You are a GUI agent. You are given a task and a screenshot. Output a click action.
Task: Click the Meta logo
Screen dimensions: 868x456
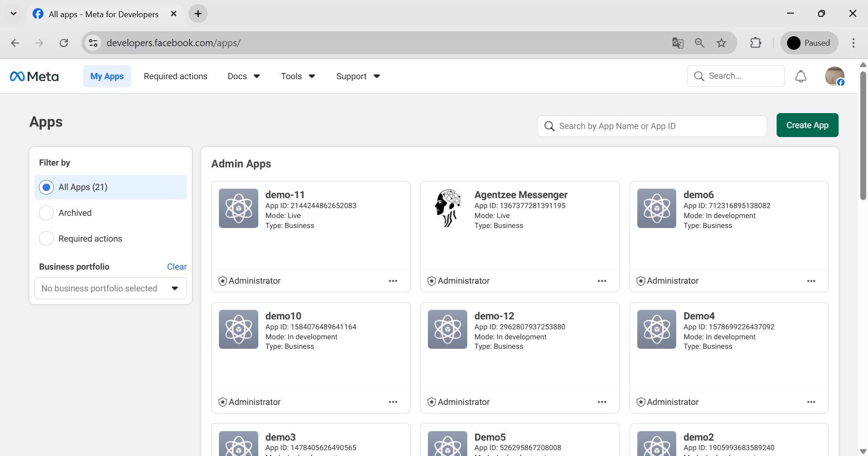34,76
